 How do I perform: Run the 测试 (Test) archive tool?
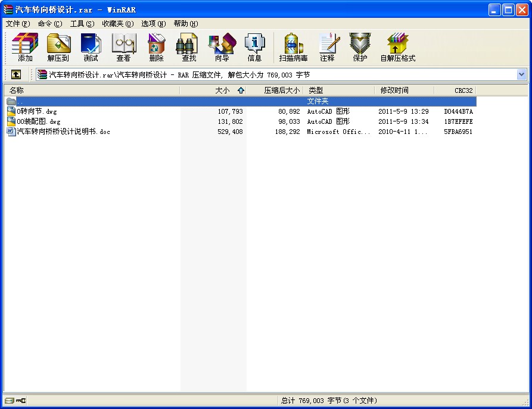click(x=91, y=47)
